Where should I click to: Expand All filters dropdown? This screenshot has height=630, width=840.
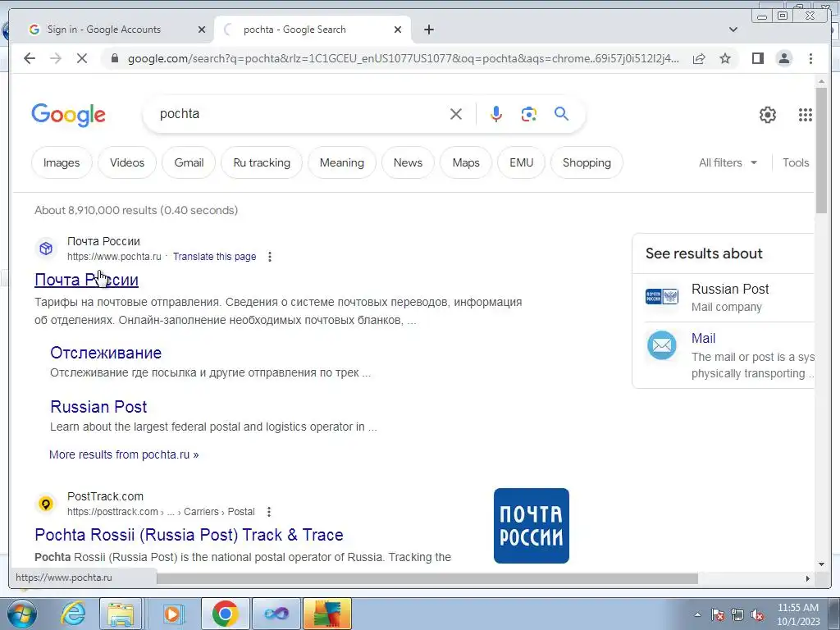[x=728, y=162]
